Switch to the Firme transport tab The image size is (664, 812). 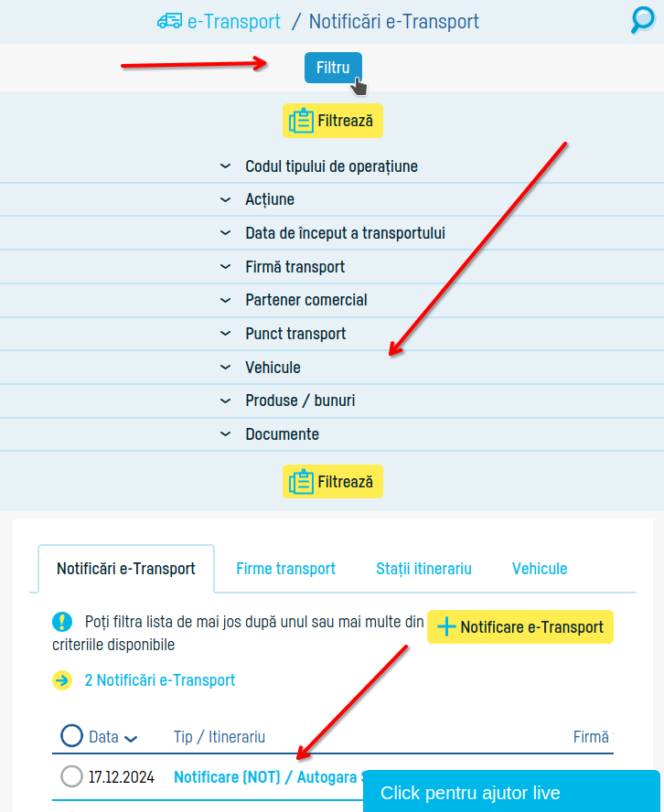pos(285,568)
